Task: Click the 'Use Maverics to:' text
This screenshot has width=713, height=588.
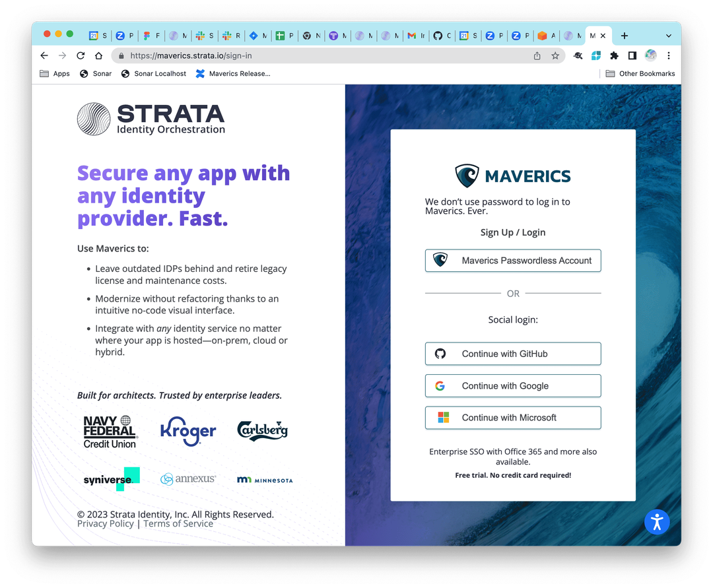Action: (113, 249)
